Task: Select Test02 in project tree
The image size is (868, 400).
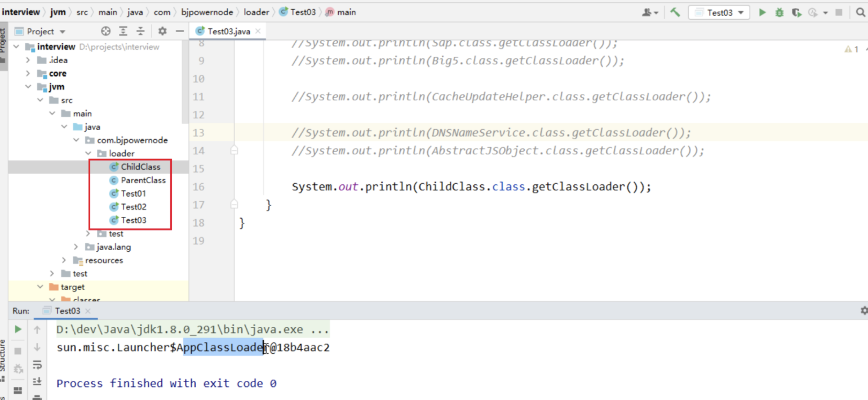Action: [128, 207]
